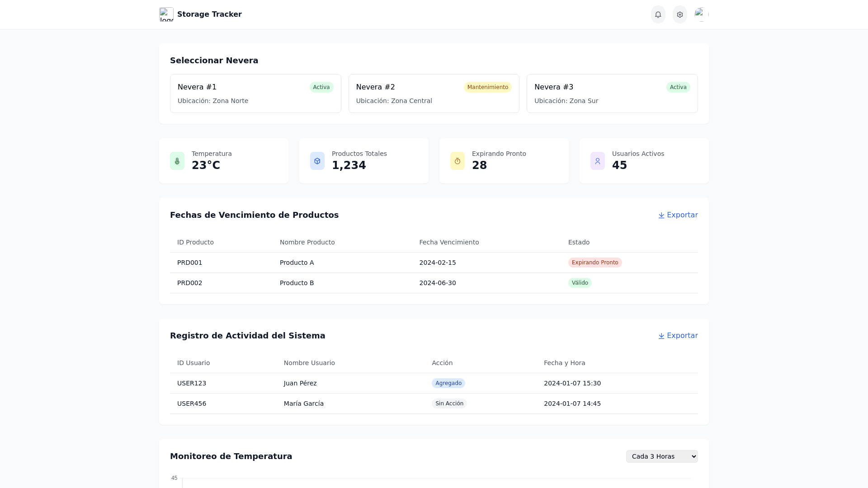Select the Nevera #3 Zona Sur card
The width and height of the screenshot is (868, 488).
612,94
